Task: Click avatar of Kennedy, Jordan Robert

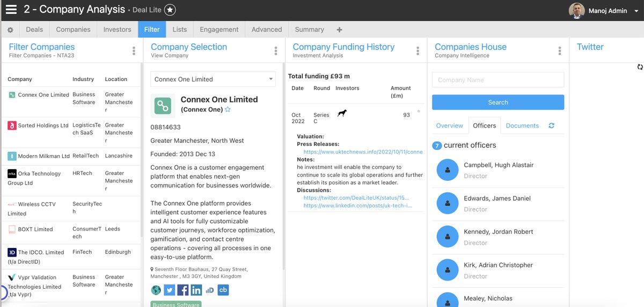Action: 448,237
